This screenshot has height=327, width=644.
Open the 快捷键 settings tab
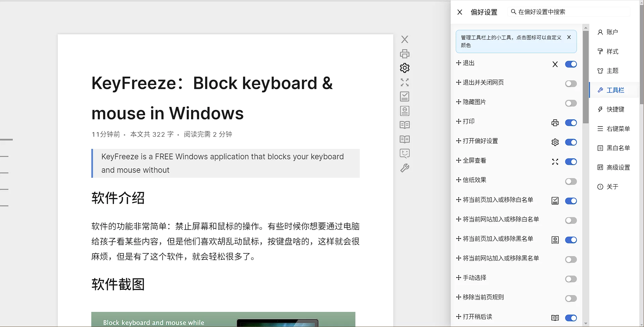(615, 109)
